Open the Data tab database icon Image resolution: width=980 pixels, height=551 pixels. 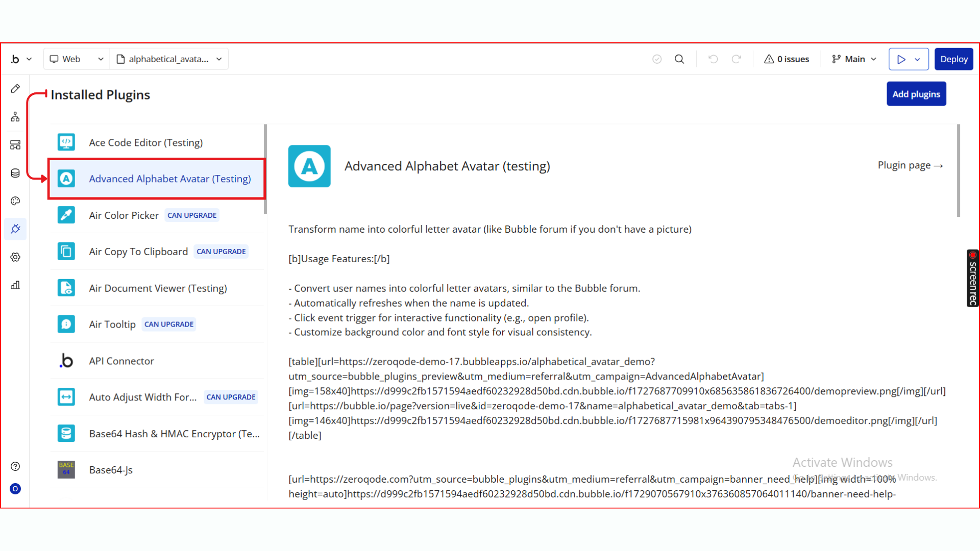tap(15, 173)
